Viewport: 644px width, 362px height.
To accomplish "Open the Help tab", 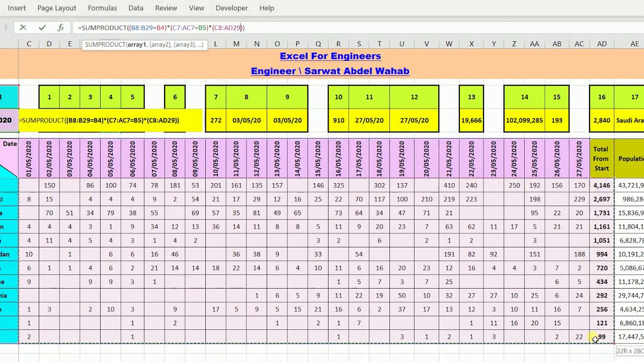I will point(267,8).
